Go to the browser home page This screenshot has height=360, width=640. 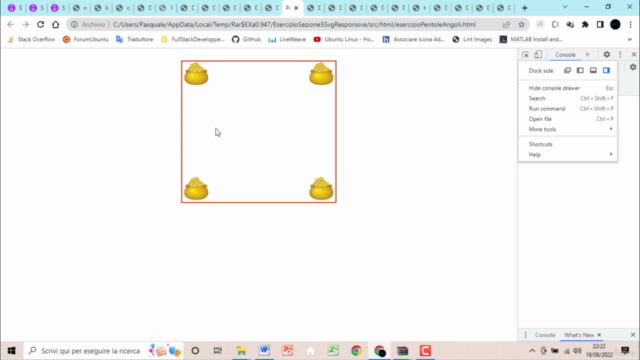click(x=56, y=24)
